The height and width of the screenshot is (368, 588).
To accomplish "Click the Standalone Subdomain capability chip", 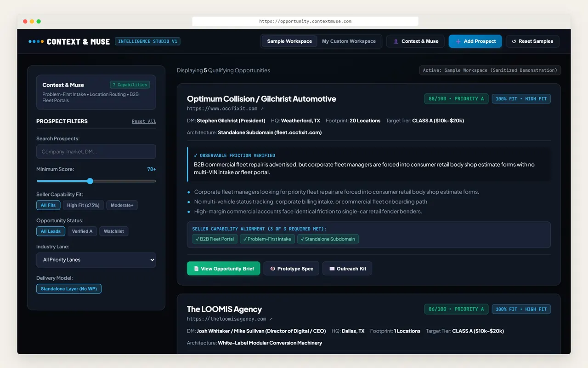I will click(328, 239).
